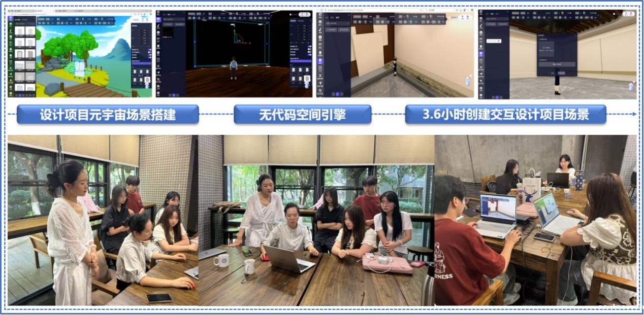Select the first model thumbnail in cartoon editor library
Image resolution: width=644 pixels, height=315 pixels.
pyautogui.click(x=20, y=31)
